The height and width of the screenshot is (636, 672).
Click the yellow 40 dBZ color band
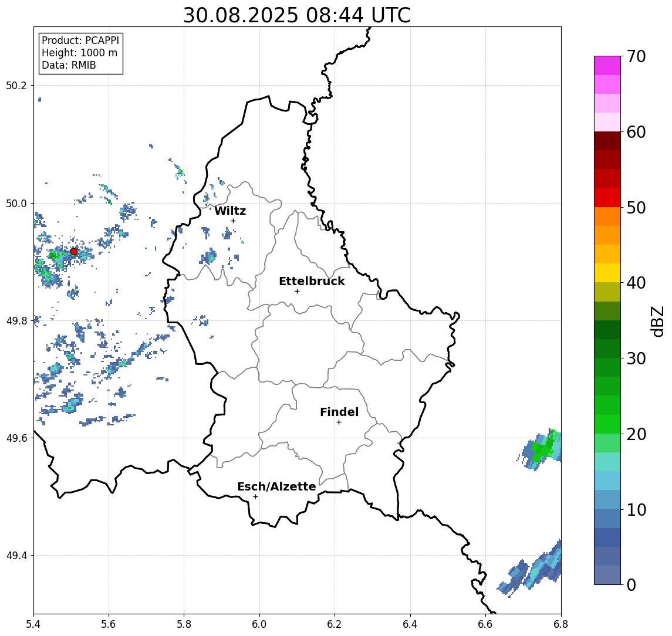pos(607,273)
